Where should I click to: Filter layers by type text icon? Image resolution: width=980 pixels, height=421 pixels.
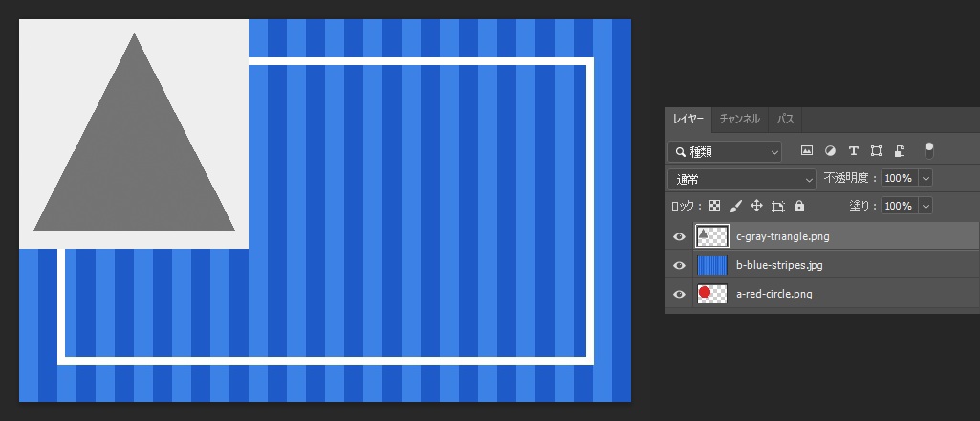853,151
